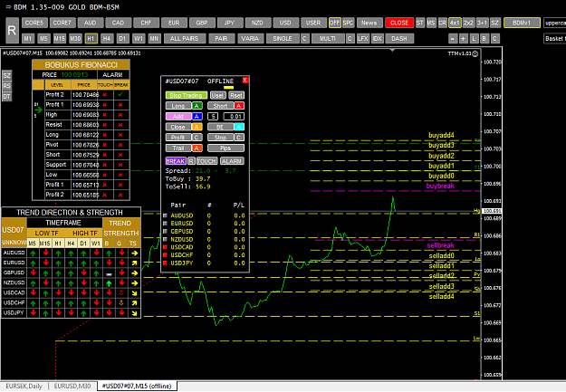Screen dimensions: 566x392
Task: Switch to the M1 timeframe
Action: pos(28,38)
